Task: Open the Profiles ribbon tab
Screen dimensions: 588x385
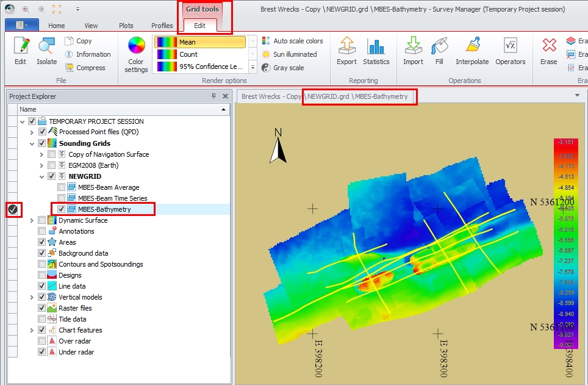Action: pos(162,26)
